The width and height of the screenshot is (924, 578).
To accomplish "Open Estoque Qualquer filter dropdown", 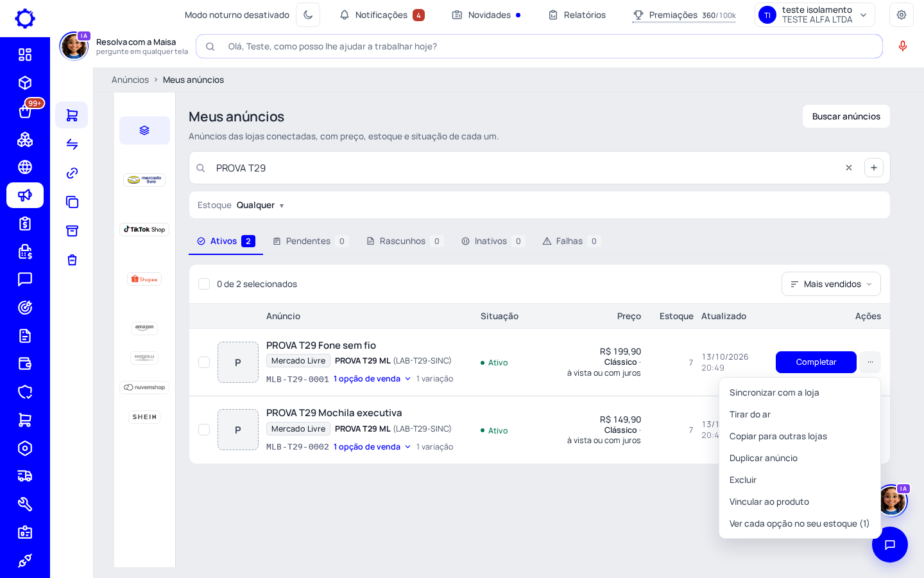I will pyautogui.click(x=241, y=205).
